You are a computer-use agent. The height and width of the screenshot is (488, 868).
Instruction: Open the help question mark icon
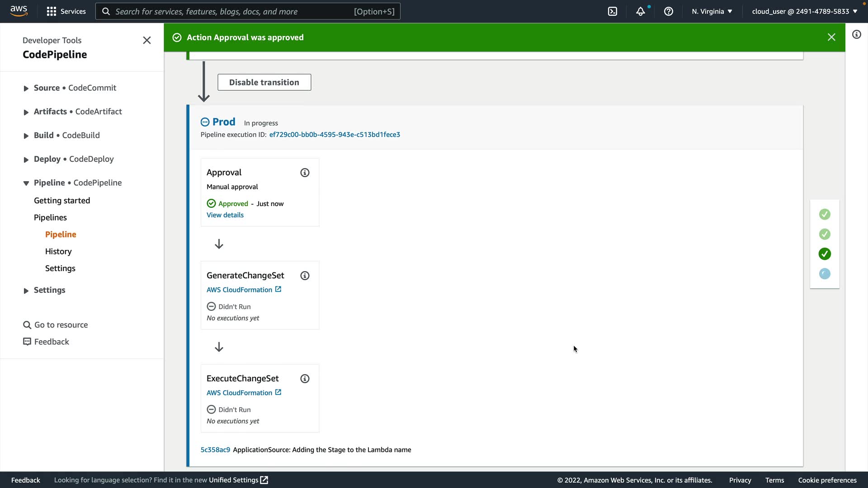coord(669,11)
